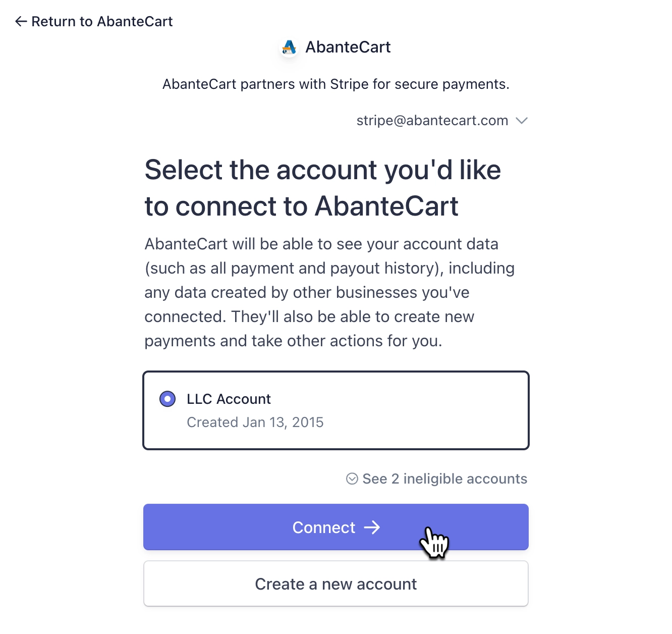Click the back arrow icon beside Return
Screen dimensions: 672x634
click(x=21, y=21)
